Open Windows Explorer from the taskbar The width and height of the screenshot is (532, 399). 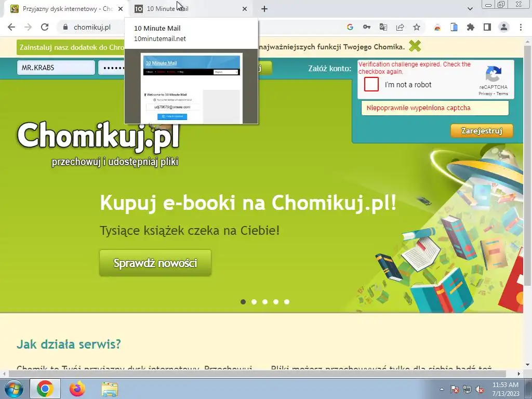pyautogui.click(x=110, y=389)
